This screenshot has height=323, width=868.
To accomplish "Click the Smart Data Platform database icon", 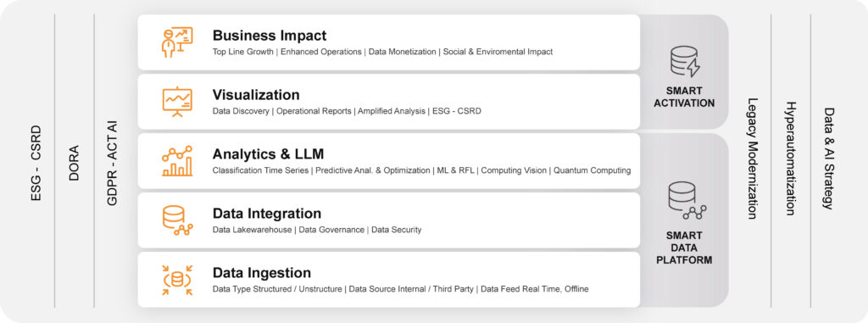I will point(687,200).
